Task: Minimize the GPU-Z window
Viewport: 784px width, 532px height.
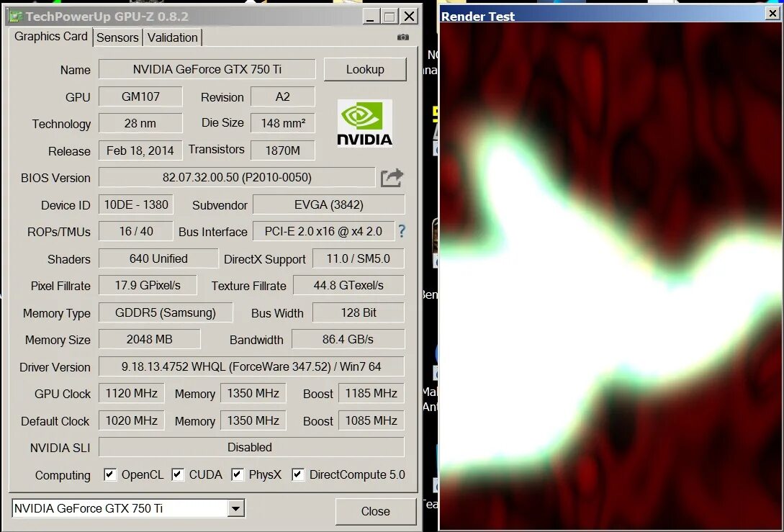Action: coord(370,17)
